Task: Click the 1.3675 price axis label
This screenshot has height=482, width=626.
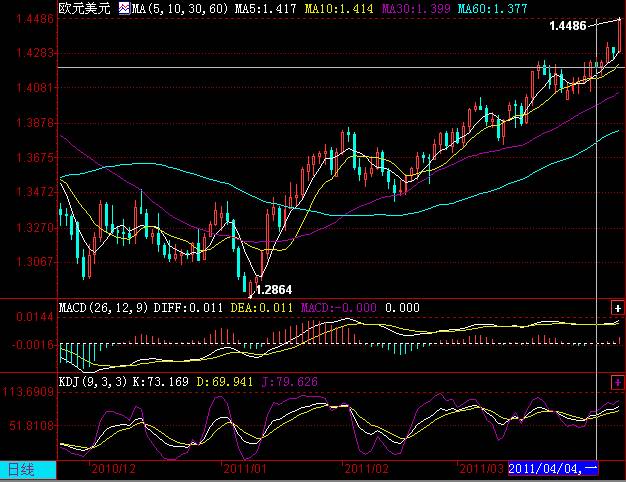Action: pos(35,157)
